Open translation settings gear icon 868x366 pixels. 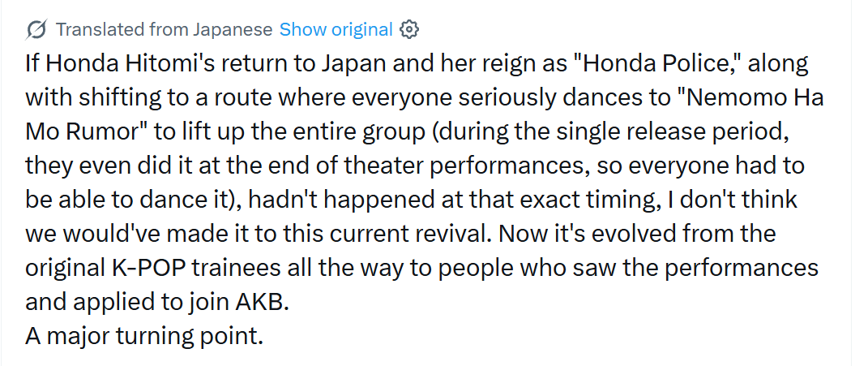pyautogui.click(x=409, y=29)
